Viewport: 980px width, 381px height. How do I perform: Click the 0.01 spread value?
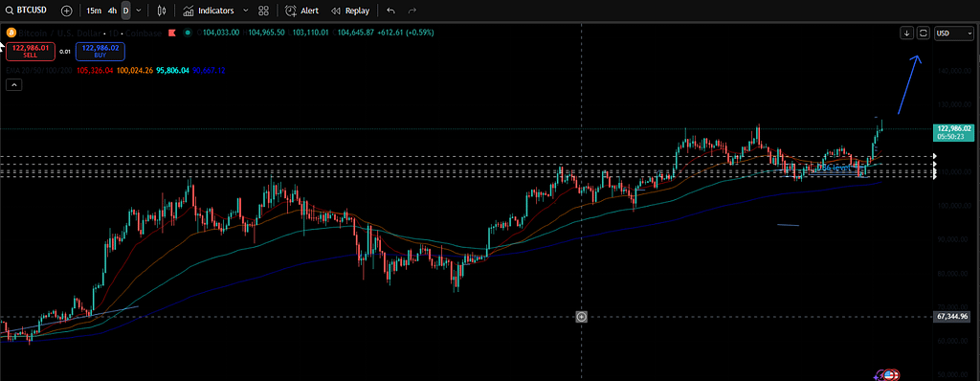point(65,52)
